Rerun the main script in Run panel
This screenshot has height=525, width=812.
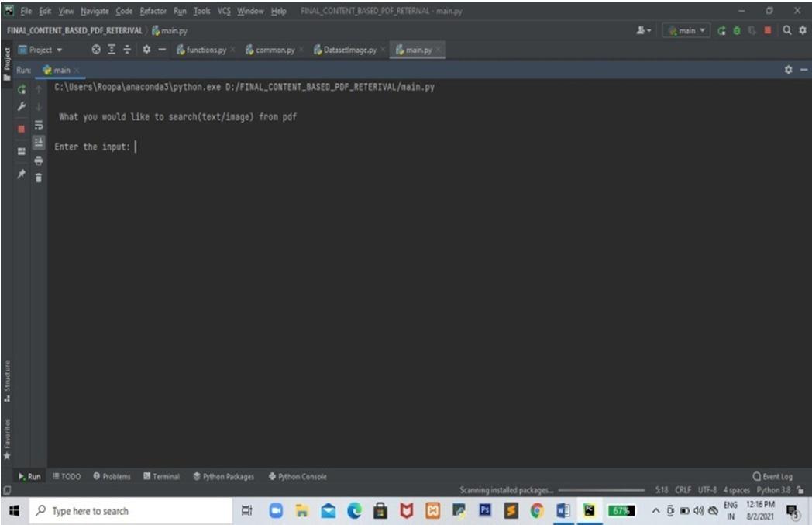(x=21, y=90)
